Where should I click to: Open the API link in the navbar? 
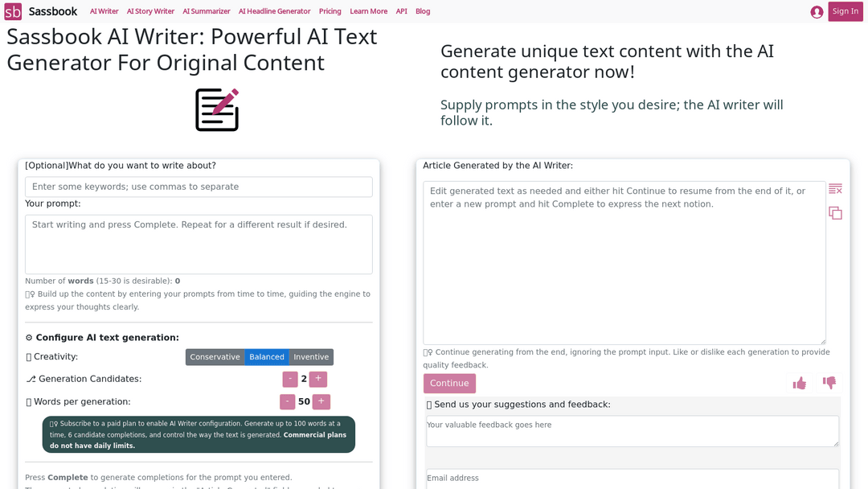[x=401, y=11]
